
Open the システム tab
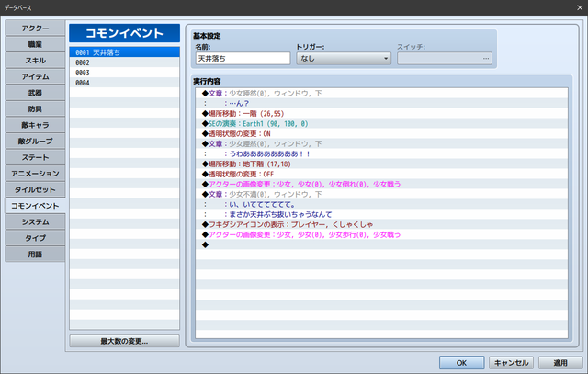(x=35, y=221)
